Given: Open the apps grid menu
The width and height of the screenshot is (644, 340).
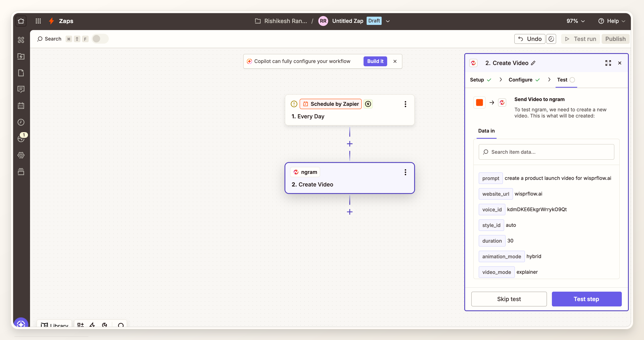Looking at the screenshot, I should pos(38,21).
